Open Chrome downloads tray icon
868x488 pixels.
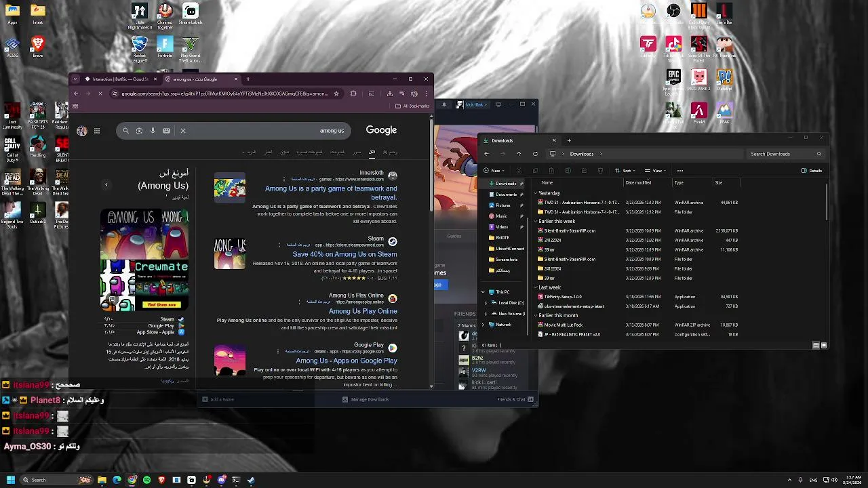(390, 94)
